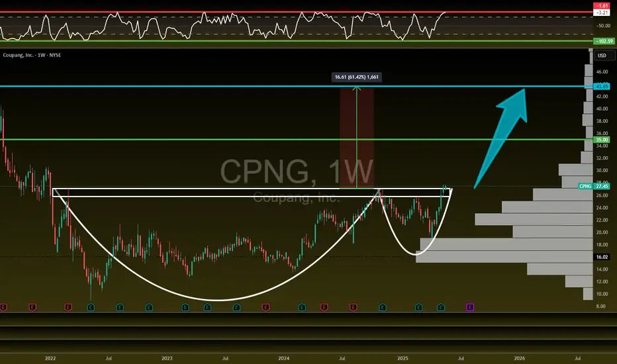The height and width of the screenshot is (364, 617).
Task: Click the 30.00 price scale value
Action: point(602,170)
